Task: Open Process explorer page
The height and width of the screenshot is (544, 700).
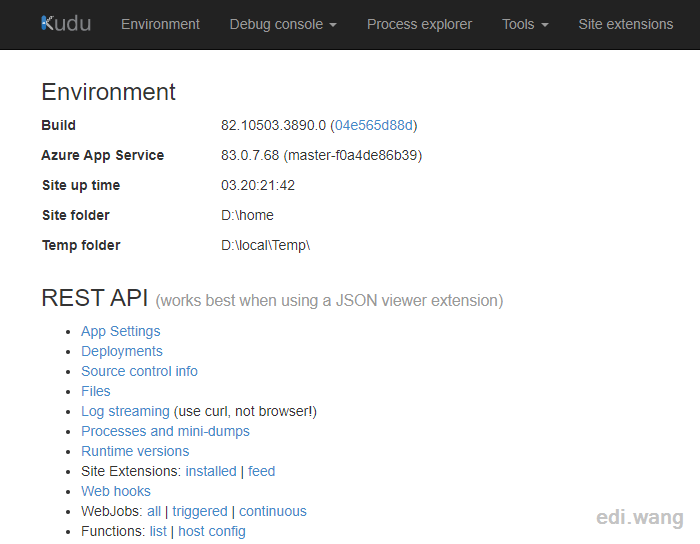Action: (419, 24)
